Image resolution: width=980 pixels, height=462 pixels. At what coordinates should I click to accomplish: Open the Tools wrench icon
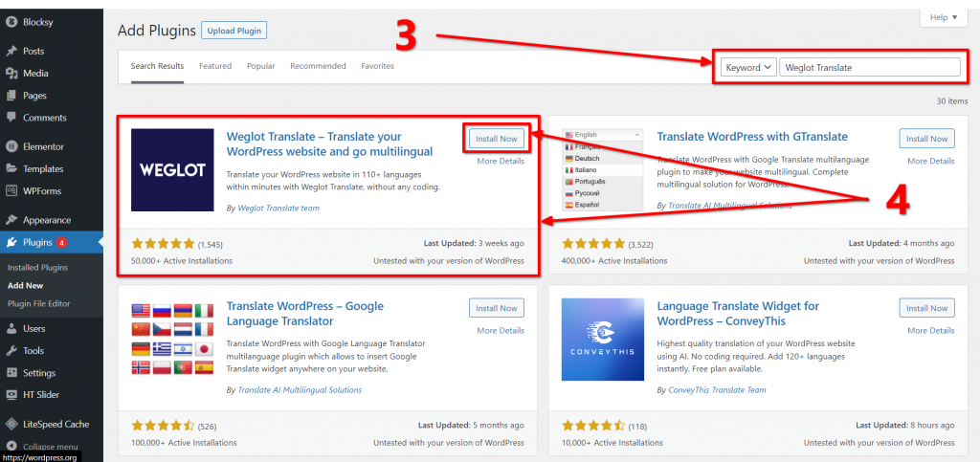click(11, 351)
